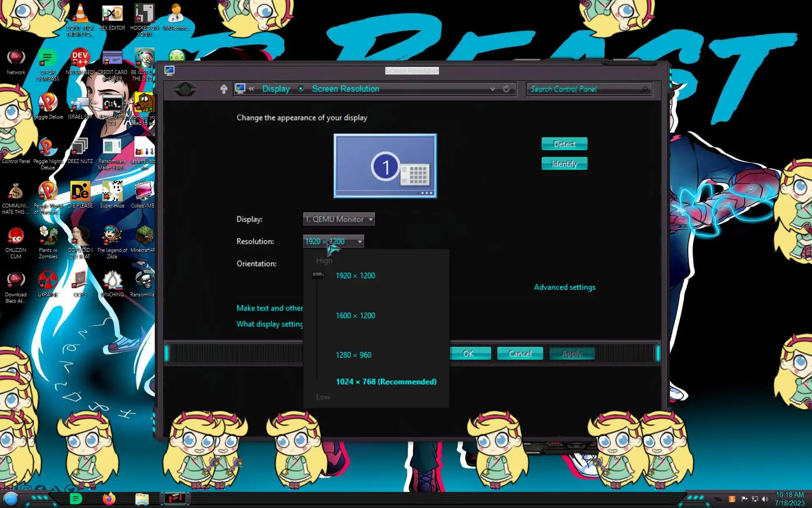Viewport: 812px width, 508px height.
Task: Click the Detect button
Action: pyautogui.click(x=564, y=144)
